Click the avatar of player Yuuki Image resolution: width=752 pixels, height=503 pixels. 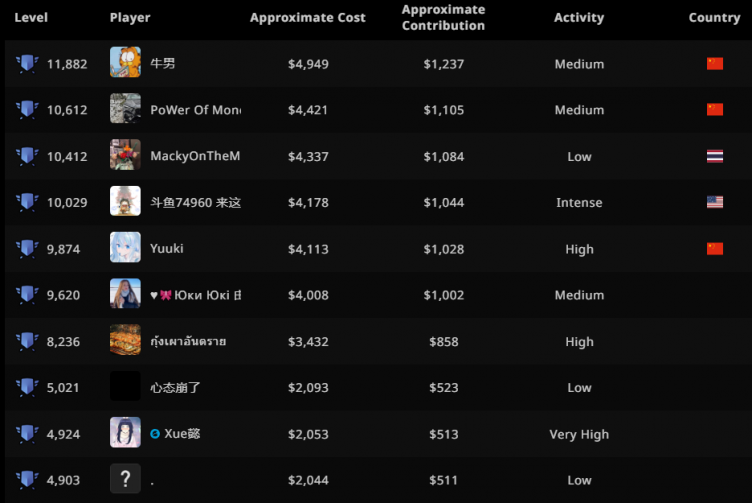[125, 249]
